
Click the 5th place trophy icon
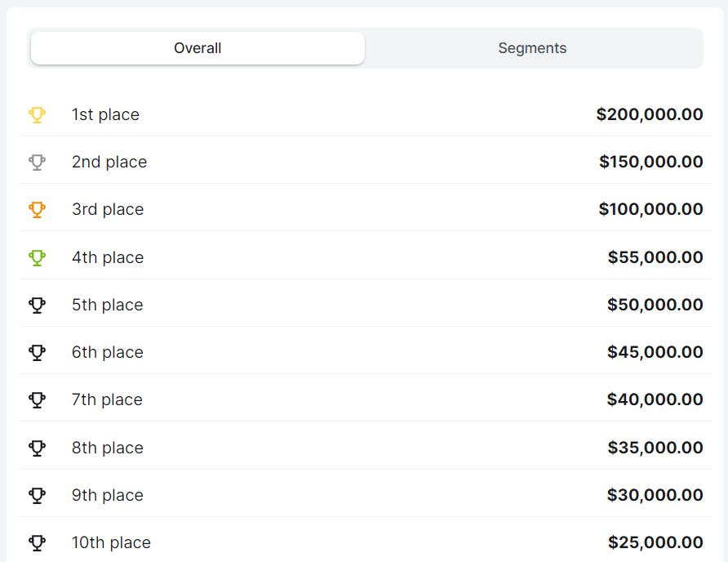(x=38, y=305)
